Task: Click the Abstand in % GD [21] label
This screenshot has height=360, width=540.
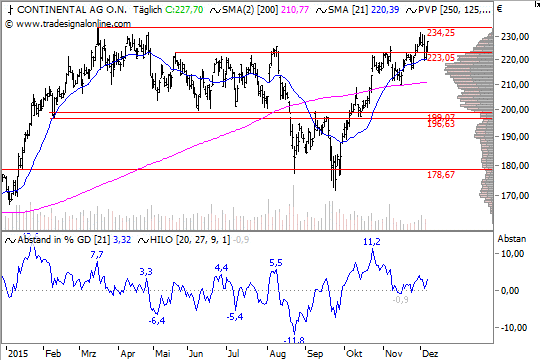Action: [x=64, y=239]
